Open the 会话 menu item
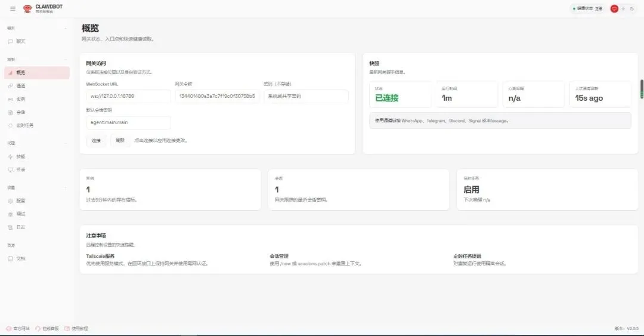644x336 pixels. (37, 112)
